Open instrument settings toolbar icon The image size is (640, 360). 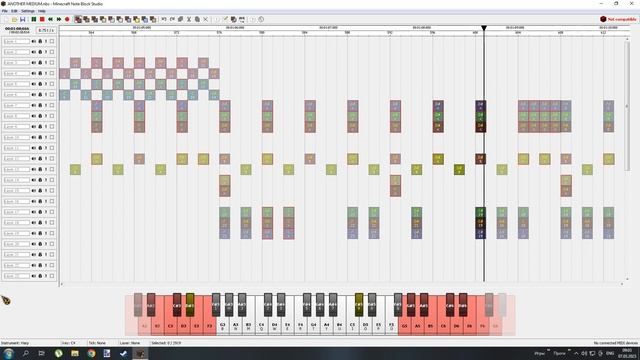[233, 19]
